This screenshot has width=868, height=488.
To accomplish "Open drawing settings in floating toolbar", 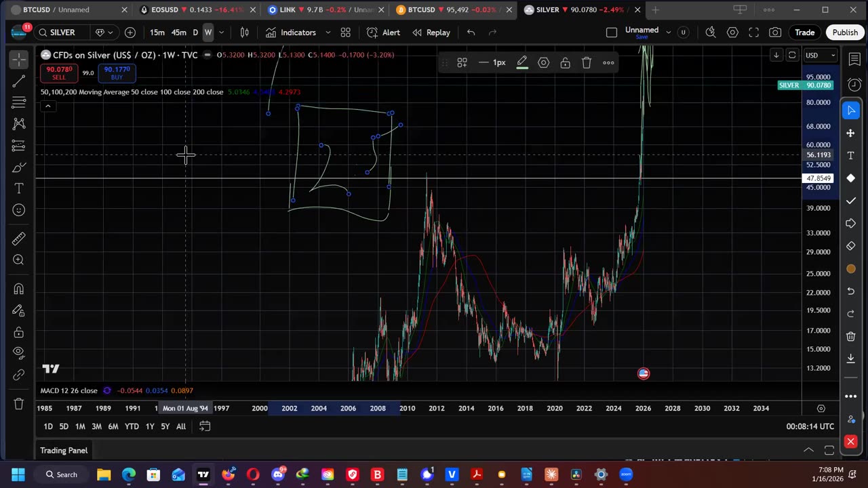I will 544,63.
